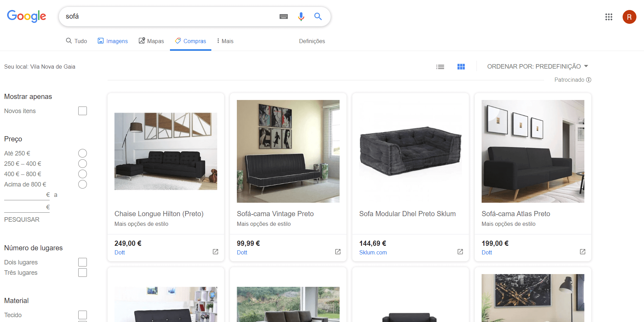Image resolution: width=644 pixels, height=322 pixels.
Task: Select the 250 € – 400 € price option
Action: 82,163
